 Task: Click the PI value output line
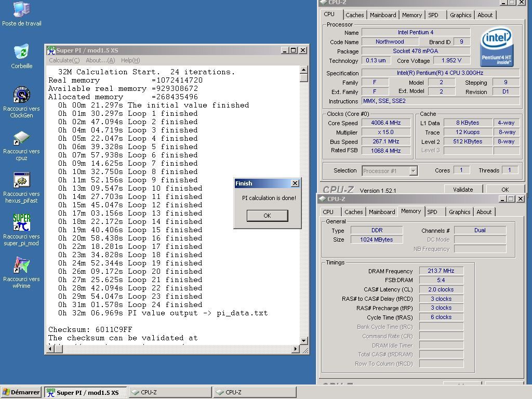coord(163,313)
